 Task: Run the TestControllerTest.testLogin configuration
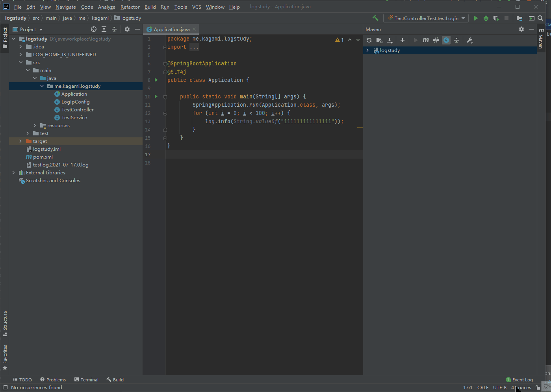475,18
